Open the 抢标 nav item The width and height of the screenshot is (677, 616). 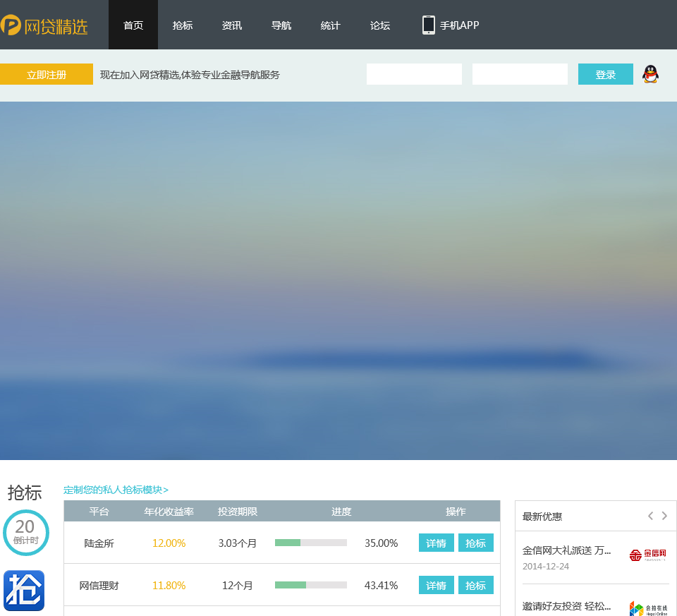[x=182, y=25]
